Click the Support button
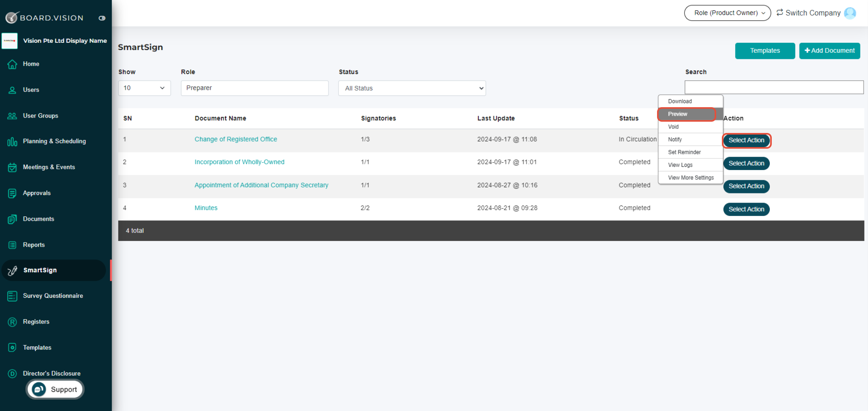 coord(55,390)
